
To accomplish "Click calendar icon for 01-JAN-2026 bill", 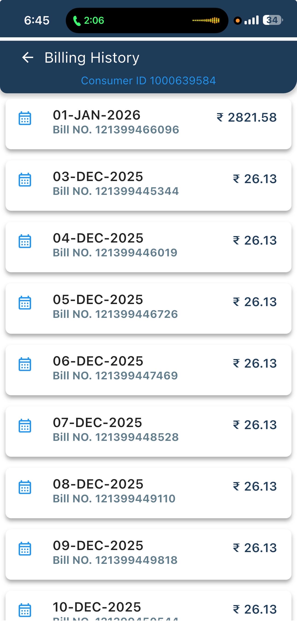I will tap(25, 118).
